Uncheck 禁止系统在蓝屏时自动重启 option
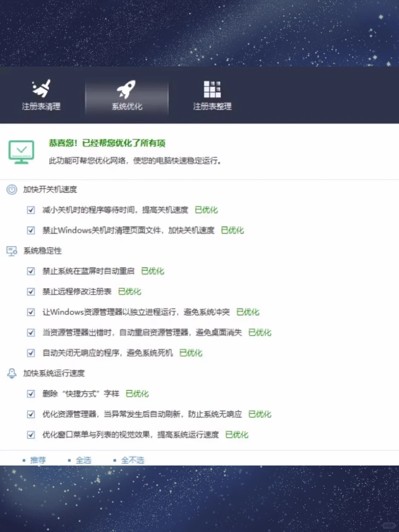This screenshot has height=532, width=399. [x=31, y=271]
